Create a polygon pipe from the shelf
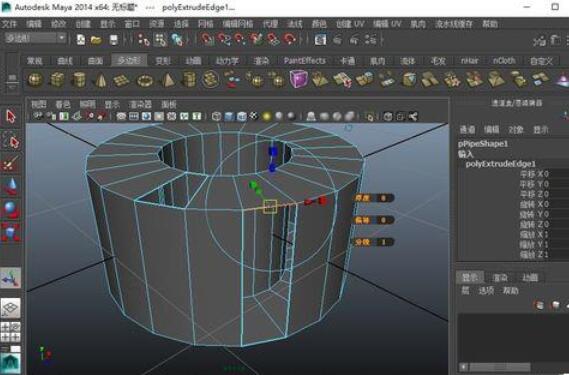The height and width of the screenshot is (375, 569). (189, 79)
